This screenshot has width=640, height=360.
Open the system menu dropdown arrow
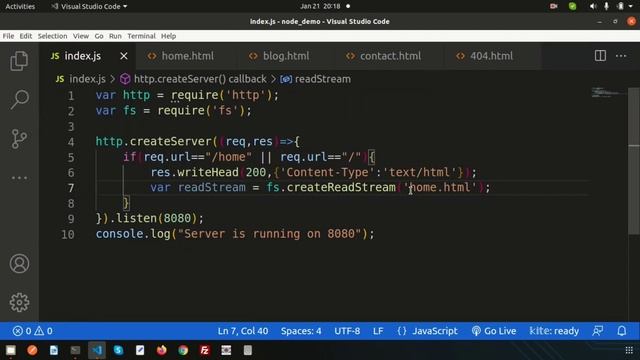coord(631,6)
